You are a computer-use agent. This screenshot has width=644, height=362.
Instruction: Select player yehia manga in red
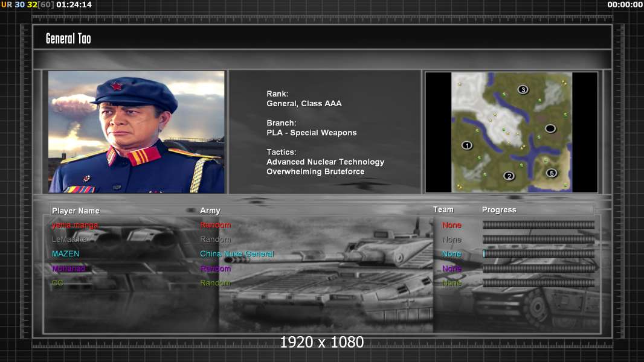click(75, 225)
